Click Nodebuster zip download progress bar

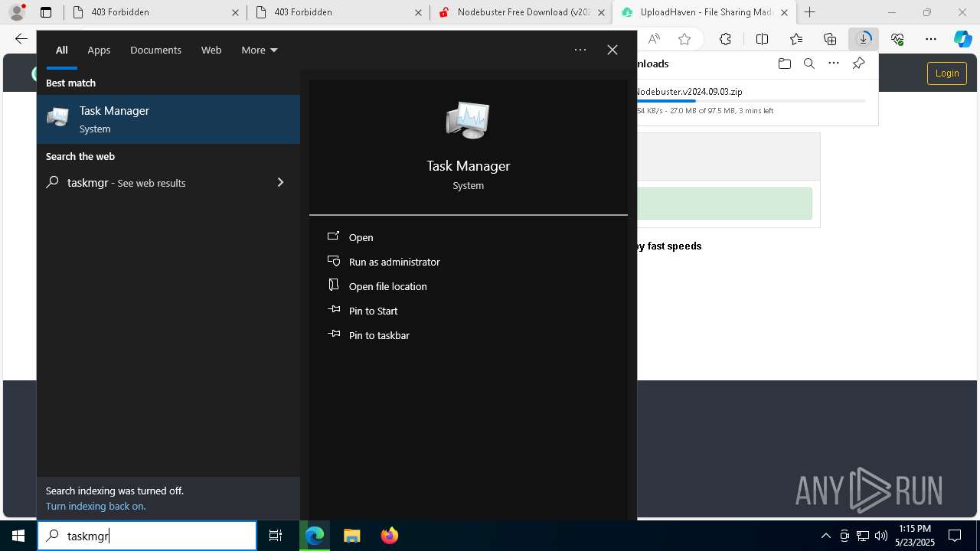pyautogui.click(x=751, y=101)
